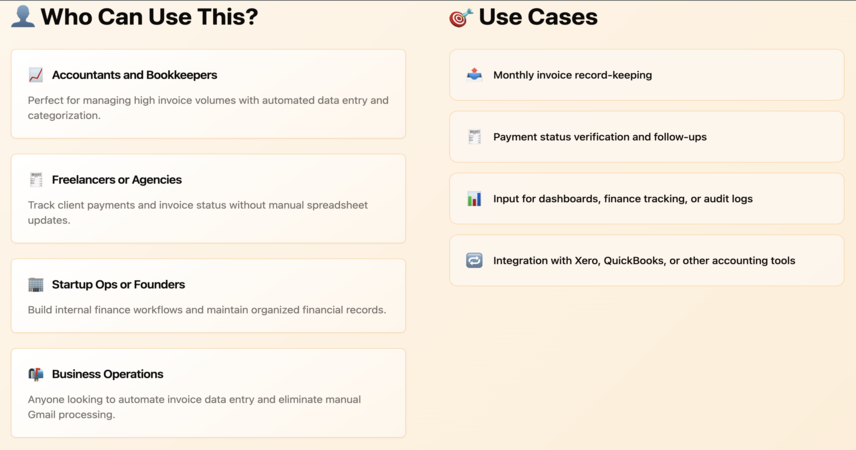Select the Accountants and Bookkeepers heading

tap(134, 75)
